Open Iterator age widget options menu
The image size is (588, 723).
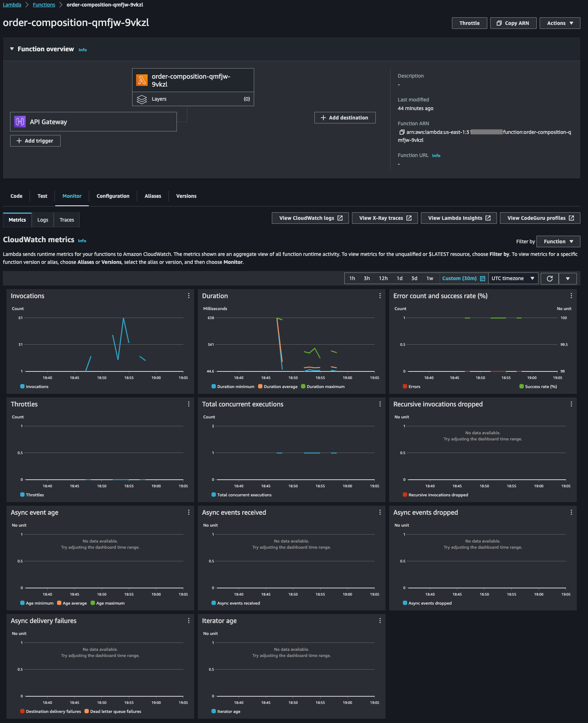380,620
